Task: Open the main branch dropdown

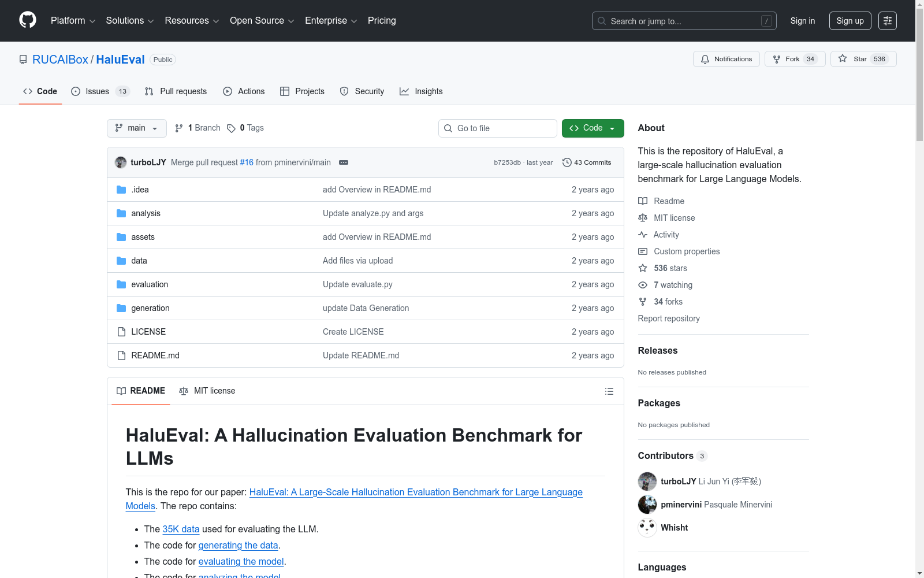Action: [136, 128]
